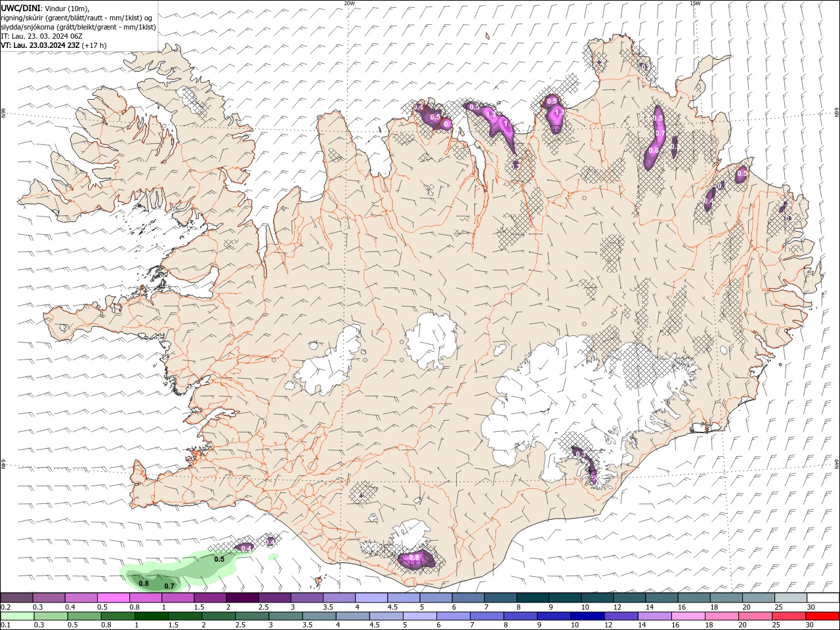840x630 pixels.
Task: Select the lavender rain swatch labeled 14
Action: pyautogui.click(x=654, y=616)
